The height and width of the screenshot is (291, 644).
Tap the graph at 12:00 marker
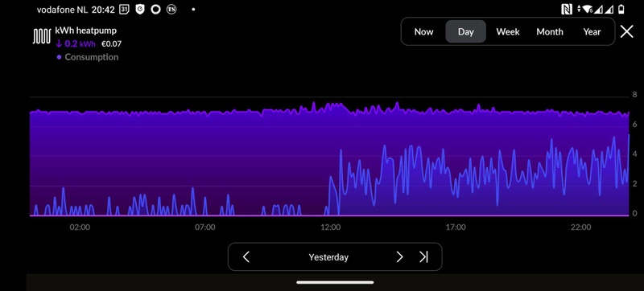pos(330,227)
